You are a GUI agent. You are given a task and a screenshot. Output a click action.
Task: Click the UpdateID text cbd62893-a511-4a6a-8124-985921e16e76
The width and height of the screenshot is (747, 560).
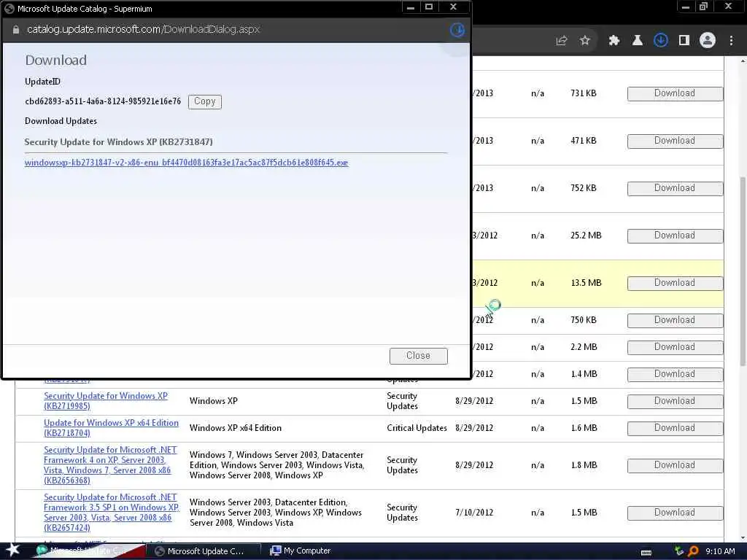[103, 101]
